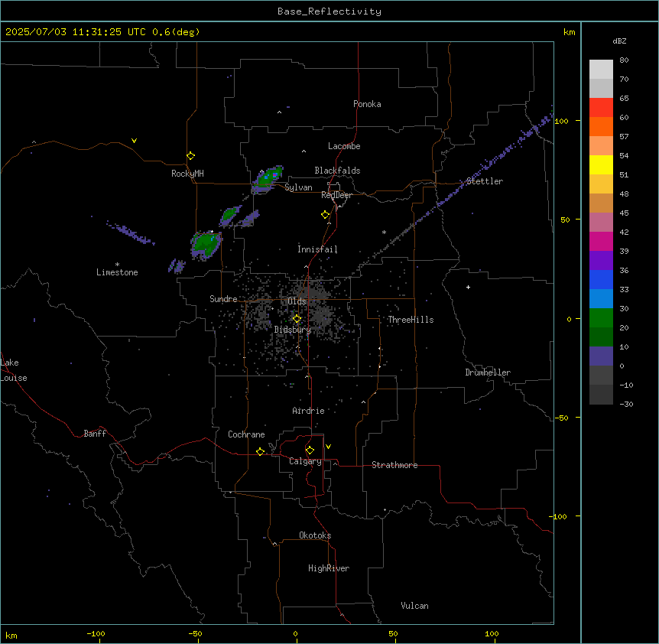Pick the yellow 54 dBZ legend swatch
Image resolution: width=659 pixels, height=644 pixels.
pyautogui.click(x=601, y=164)
